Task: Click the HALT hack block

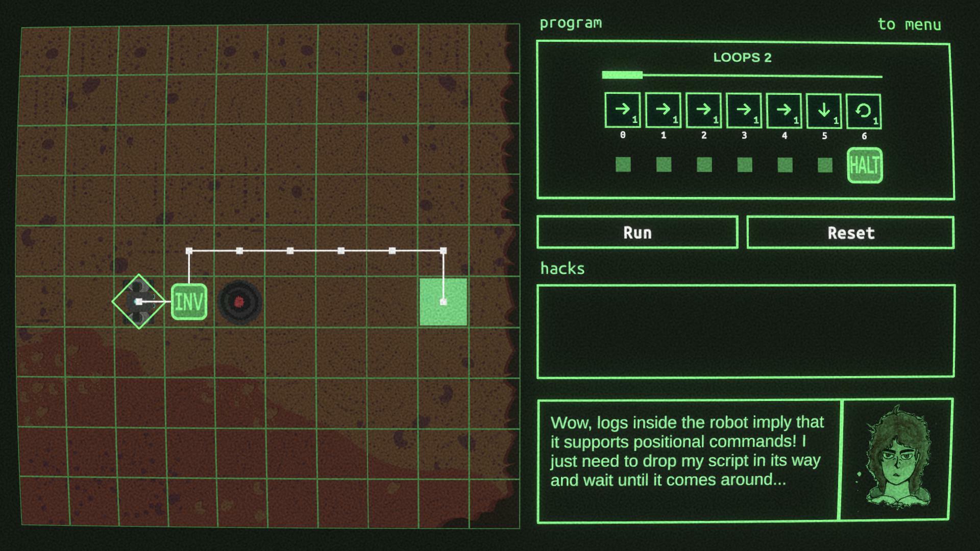Action: click(865, 165)
